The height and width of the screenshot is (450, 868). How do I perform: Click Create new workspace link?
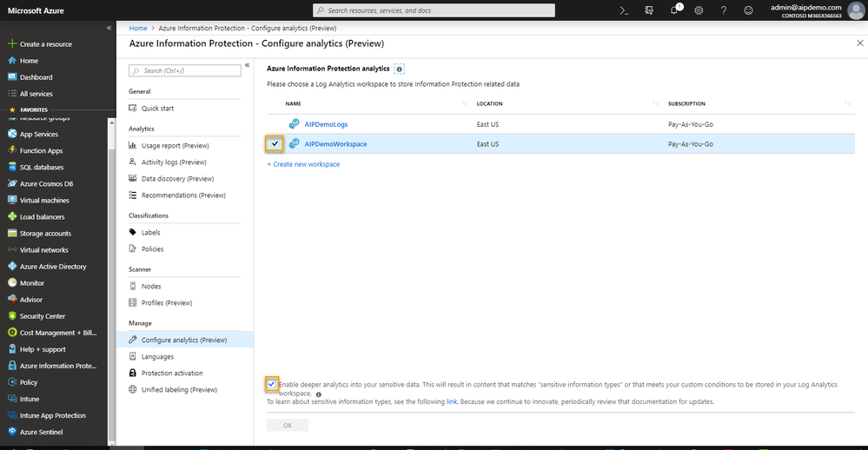(x=303, y=164)
